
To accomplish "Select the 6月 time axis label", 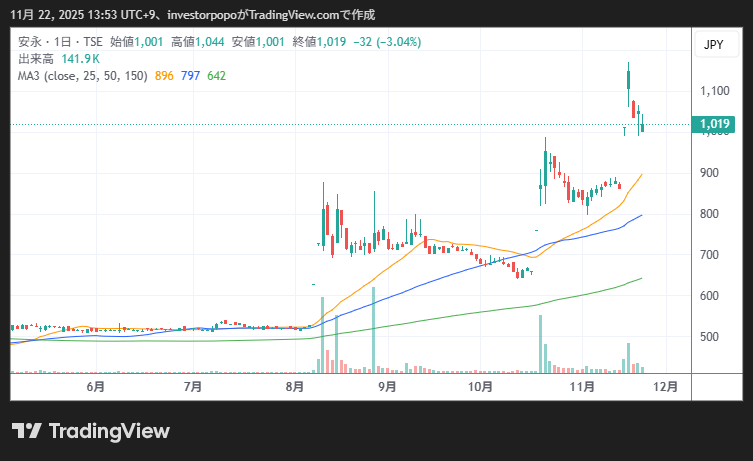I will pos(96,386).
